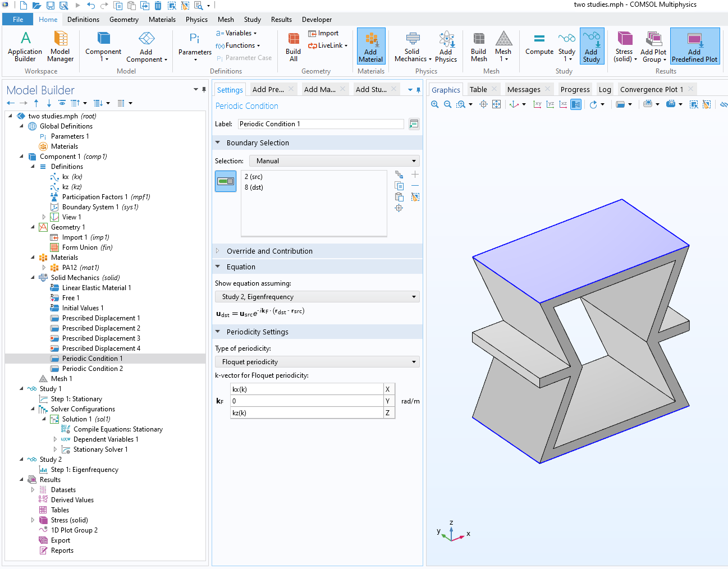Open the Selection Manual dropdown
The height and width of the screenshot is (569, 728).
pyautogui.click(x=335, y=161)
